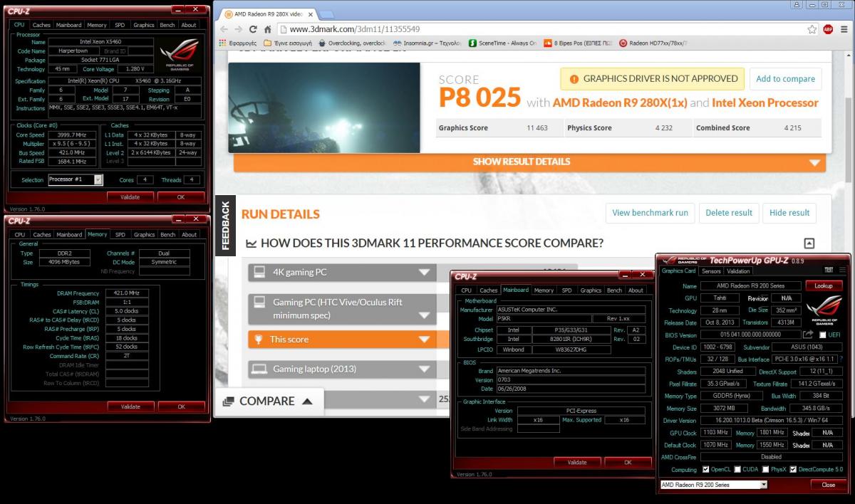The height and width of the screenshot is (504, 855).
Task: Click OK in the CPU-Z CPU window
Action: pos(181,197)
